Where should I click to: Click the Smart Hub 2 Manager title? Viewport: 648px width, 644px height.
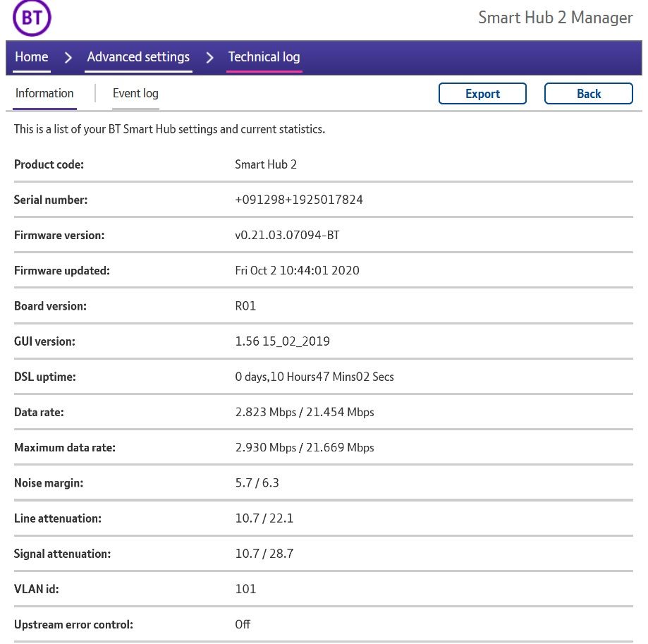[x=555, y=18]
